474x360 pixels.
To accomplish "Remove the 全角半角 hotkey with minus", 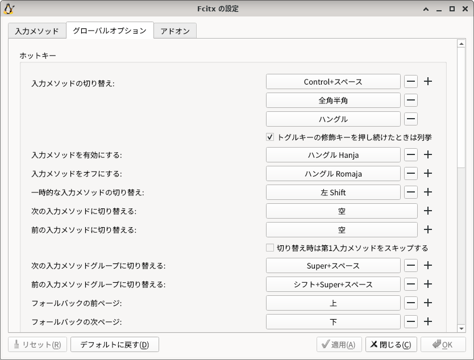I will click(x=411, y=100).
